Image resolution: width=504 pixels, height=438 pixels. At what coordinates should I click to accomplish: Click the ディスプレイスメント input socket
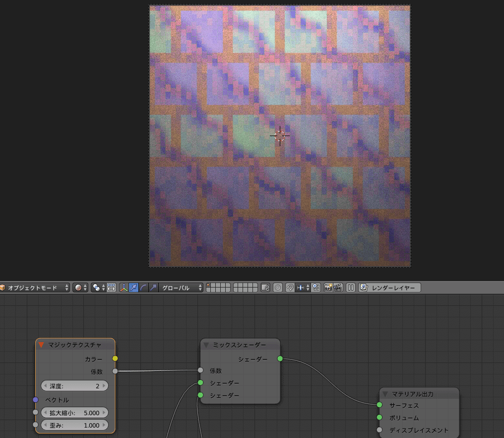pos(379,430)
